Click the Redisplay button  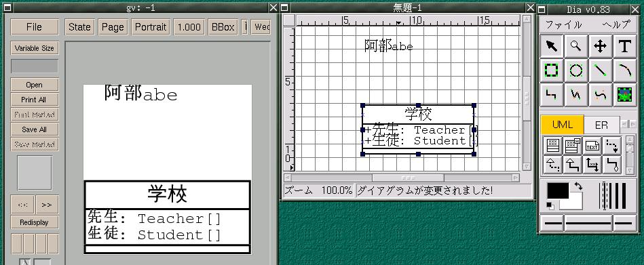[35, 222]
